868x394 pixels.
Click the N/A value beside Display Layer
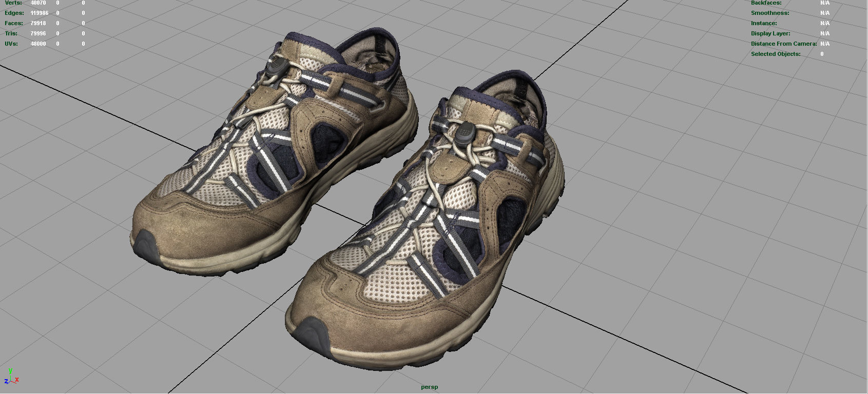point(825,33)
